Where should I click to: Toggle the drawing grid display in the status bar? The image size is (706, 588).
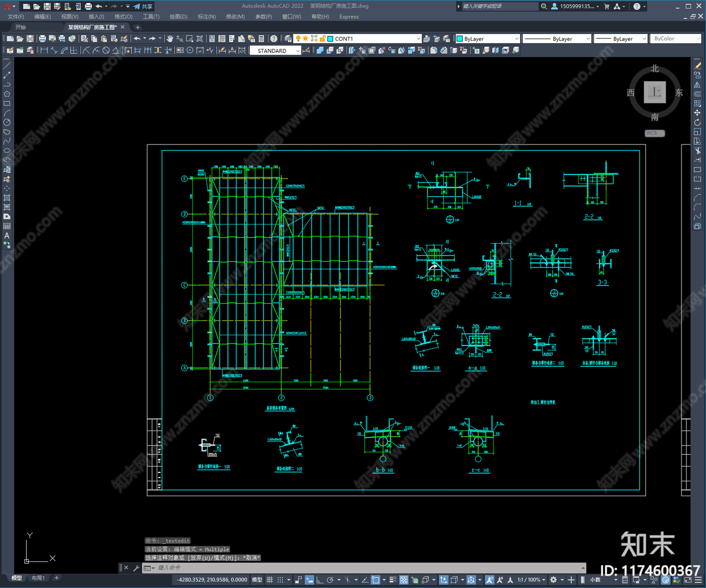tap(270, 580)
